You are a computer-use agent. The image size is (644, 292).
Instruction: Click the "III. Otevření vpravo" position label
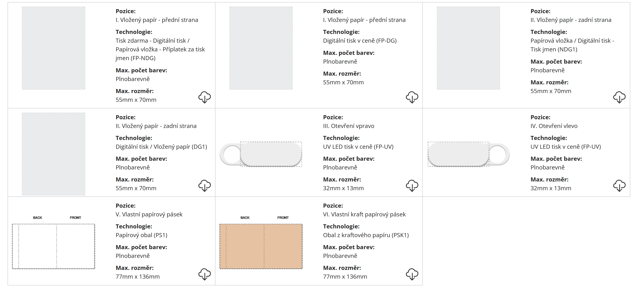349,126
